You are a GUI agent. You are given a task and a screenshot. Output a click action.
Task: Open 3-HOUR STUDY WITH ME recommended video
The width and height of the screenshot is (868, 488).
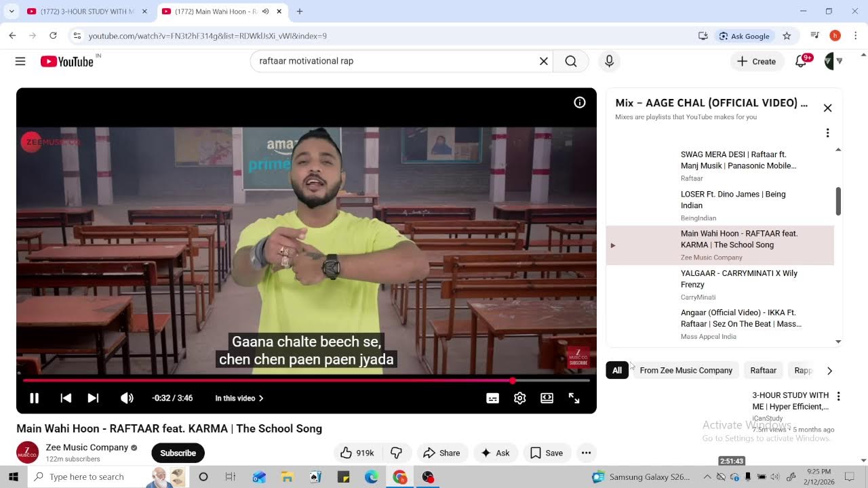click(x=790, y=401)
